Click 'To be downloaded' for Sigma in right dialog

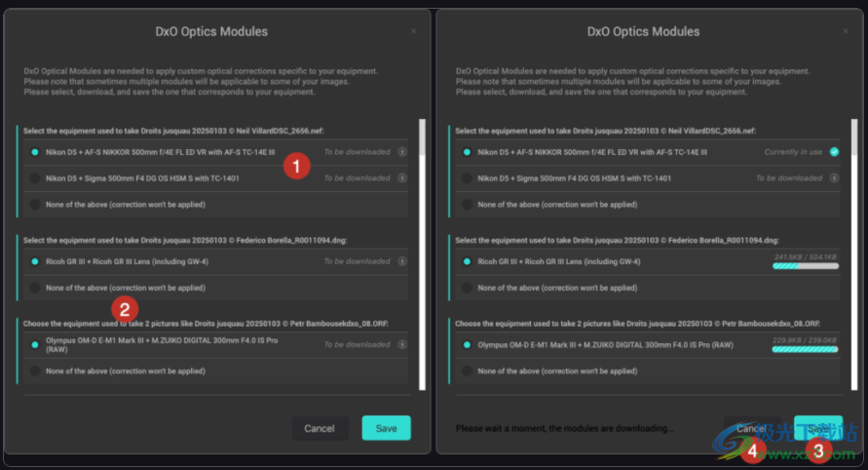tap(789, 177)
